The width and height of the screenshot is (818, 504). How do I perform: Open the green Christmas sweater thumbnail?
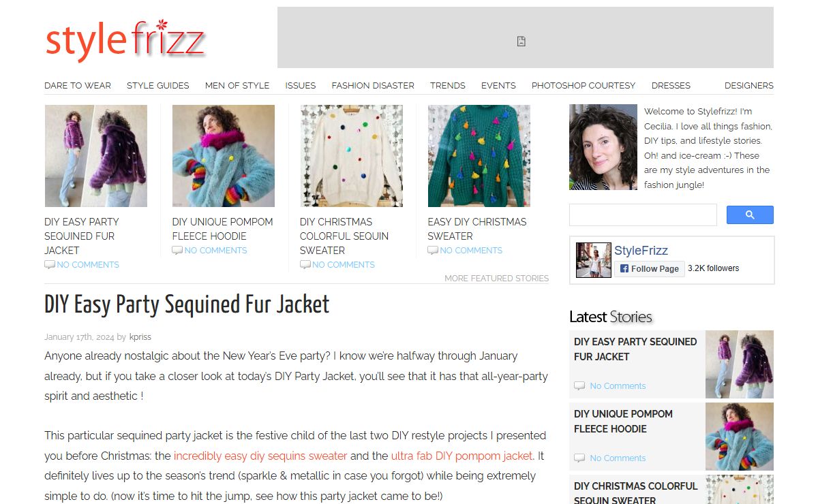coord(479,156)
